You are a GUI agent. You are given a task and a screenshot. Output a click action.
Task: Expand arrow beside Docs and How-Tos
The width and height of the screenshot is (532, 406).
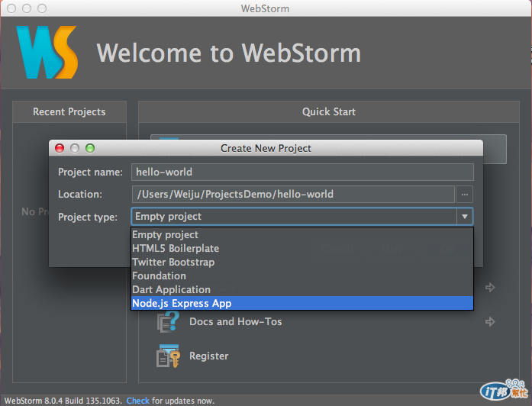pos(490,321)
